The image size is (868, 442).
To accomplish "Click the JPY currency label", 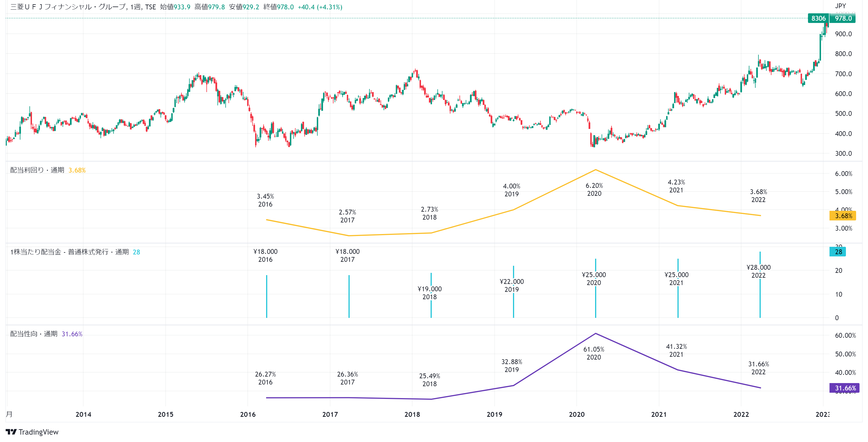I will pos(840,6).
